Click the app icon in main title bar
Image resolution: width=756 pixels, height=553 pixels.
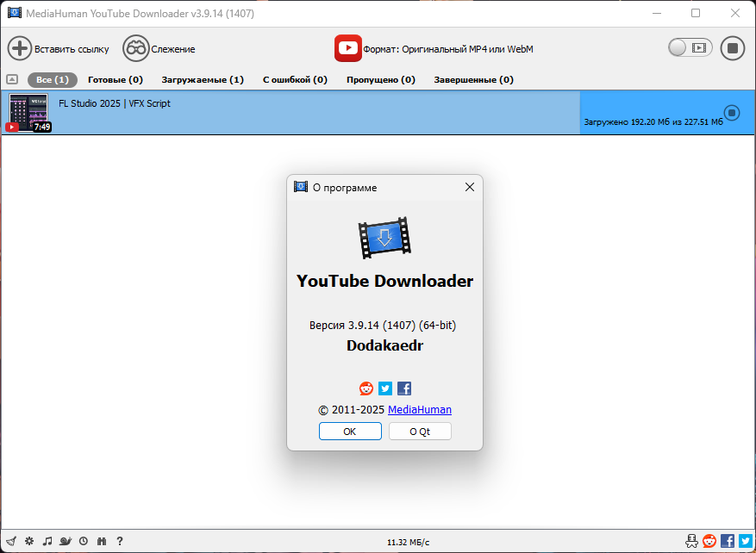point(15,13)
